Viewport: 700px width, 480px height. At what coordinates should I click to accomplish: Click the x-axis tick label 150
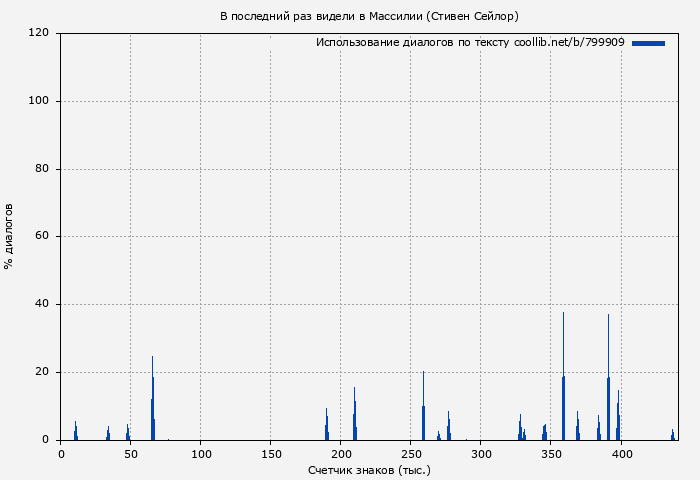point(271,454)
